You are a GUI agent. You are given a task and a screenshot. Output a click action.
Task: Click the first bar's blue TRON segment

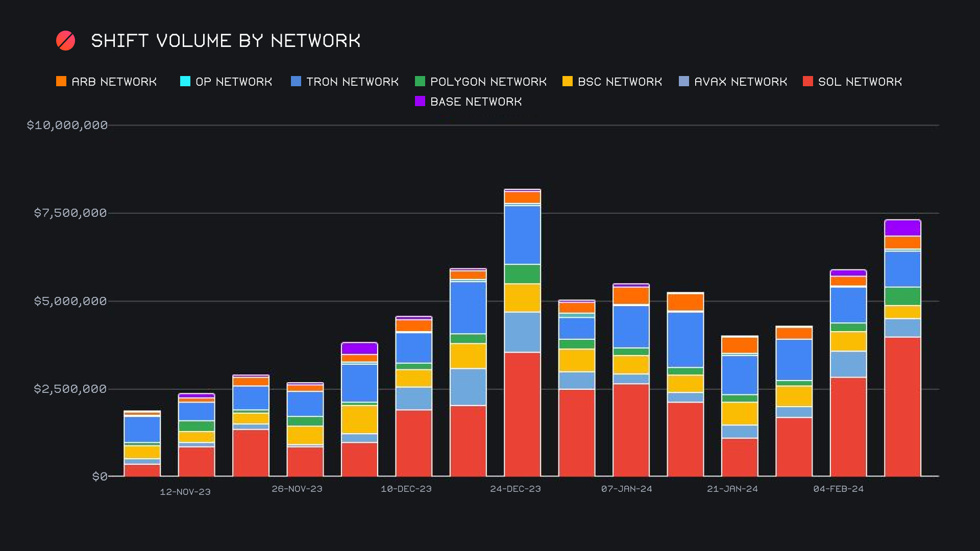pos(142,429)
